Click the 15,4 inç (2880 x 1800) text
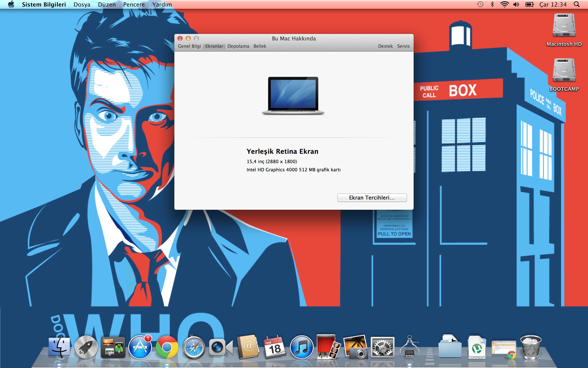Viewport: 588px width, 368px height. pyautogui.click(x=272, y=162)
